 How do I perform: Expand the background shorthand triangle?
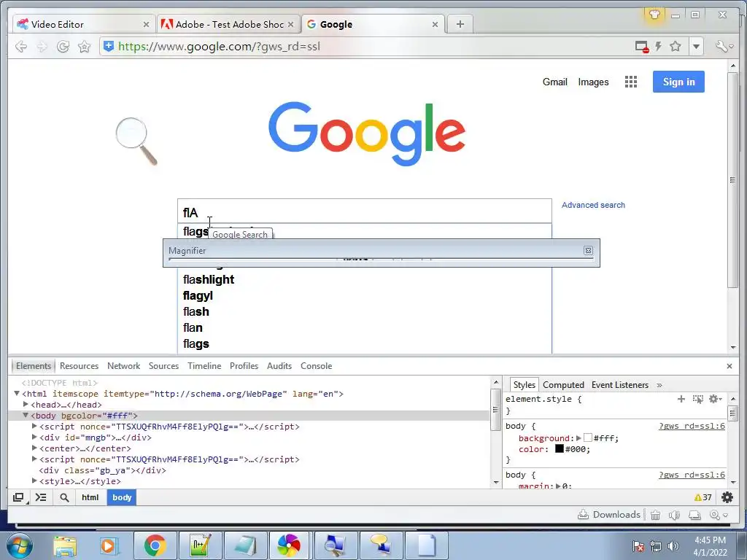(x=578, y=438)
